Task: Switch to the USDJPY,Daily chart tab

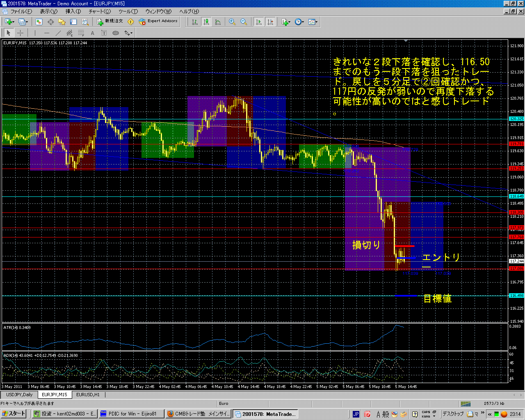Action: tap(19, 395)
